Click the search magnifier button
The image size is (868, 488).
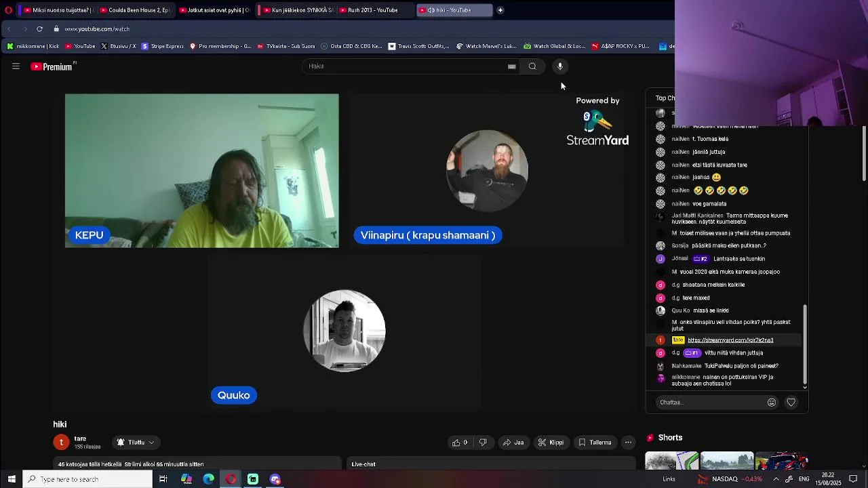[532, 66]
